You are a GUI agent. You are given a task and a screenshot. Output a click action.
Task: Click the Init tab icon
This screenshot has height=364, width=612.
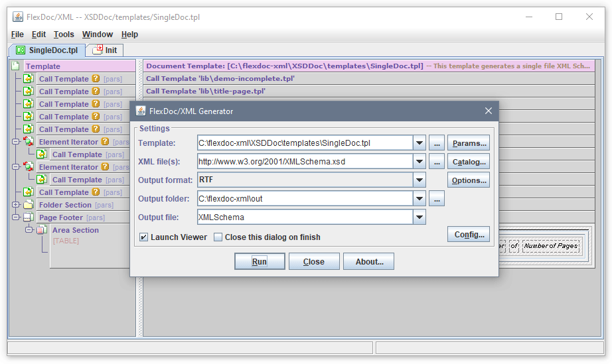point(98,50)
